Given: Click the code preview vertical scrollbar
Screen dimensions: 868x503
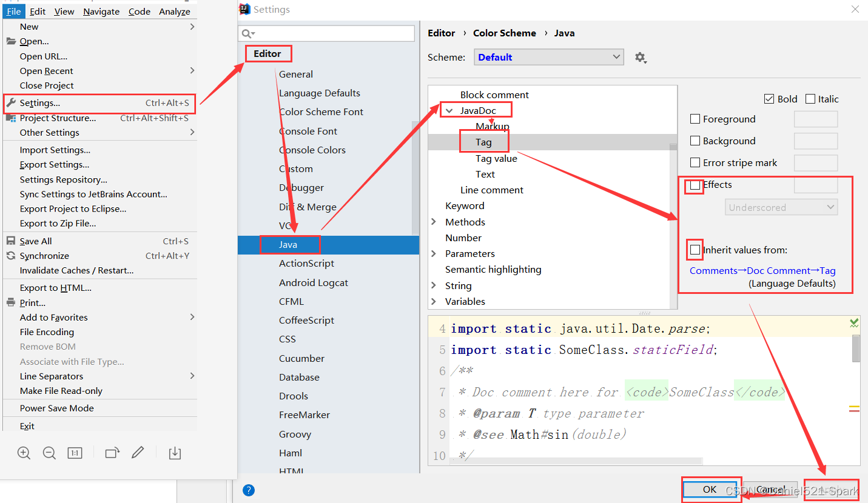Looking at the screenshot, I should click(x=856, y=348).
